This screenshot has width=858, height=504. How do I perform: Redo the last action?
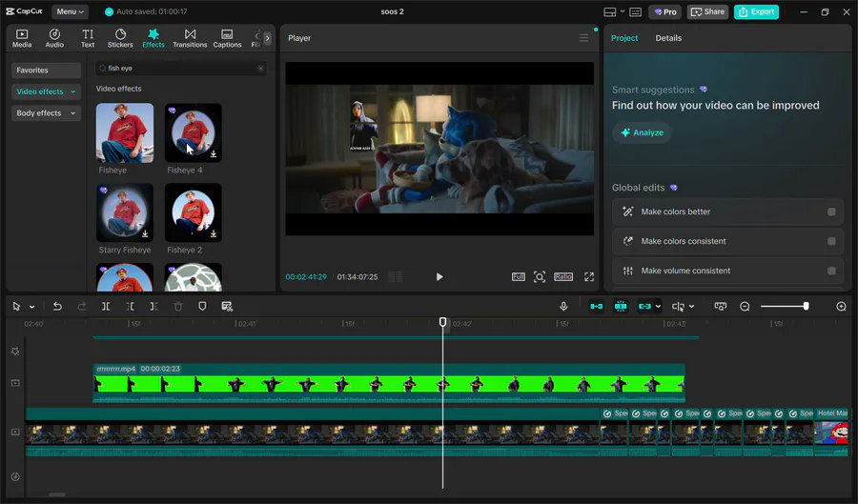tap(82, 306)
